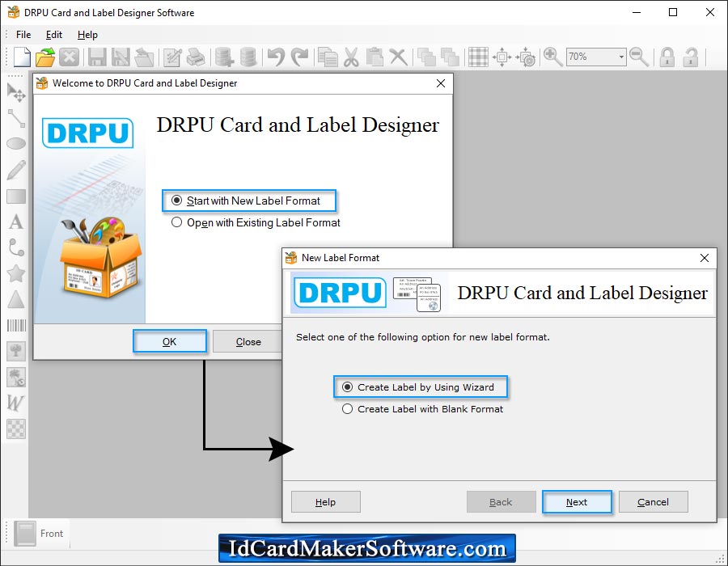The image size is (728, 566).
Task: Select the Text 'A' tool
Action: point(16,222)
